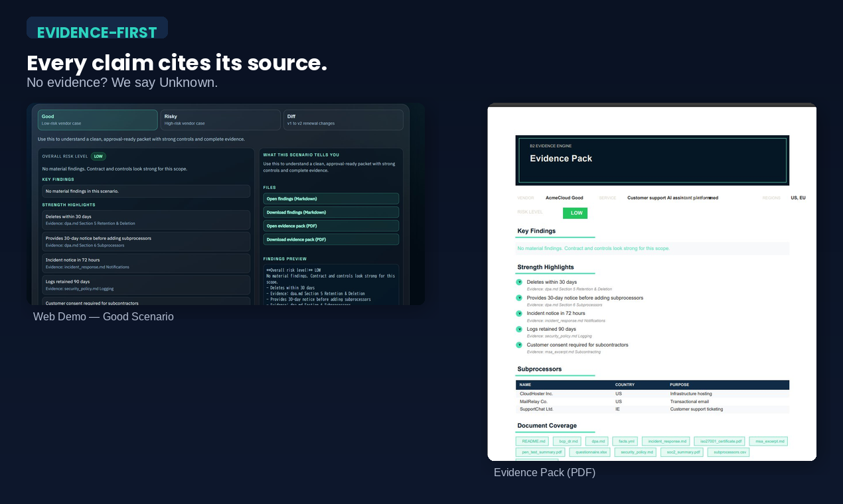
Task: Download findings (Markdown)
Action: [x=331, y=212]
